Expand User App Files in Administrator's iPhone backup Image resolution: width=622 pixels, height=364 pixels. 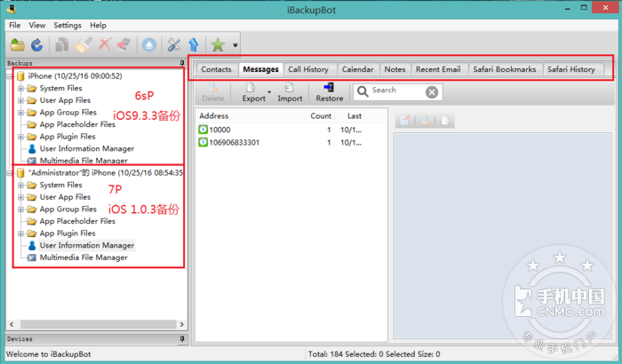(x=20, y=197)
